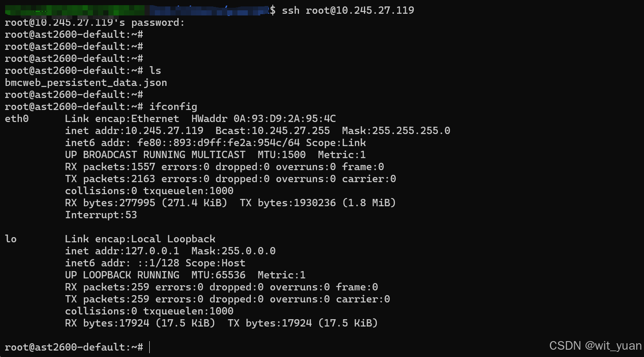
Task: Click the MTU:1500 value
Action: pos(281,155)
